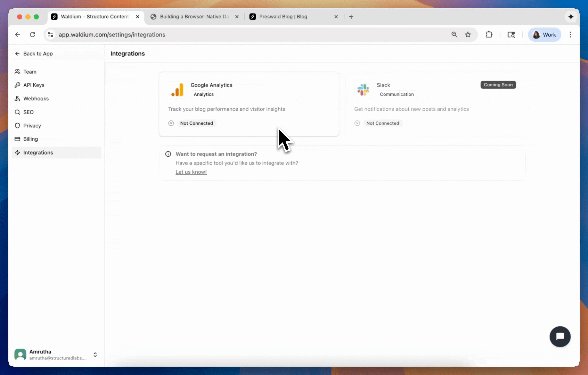Switch to the Building a Browser-Native tab
Viewport: 588px width, 375px height.
pyautogui.click(x=194, y=17)
